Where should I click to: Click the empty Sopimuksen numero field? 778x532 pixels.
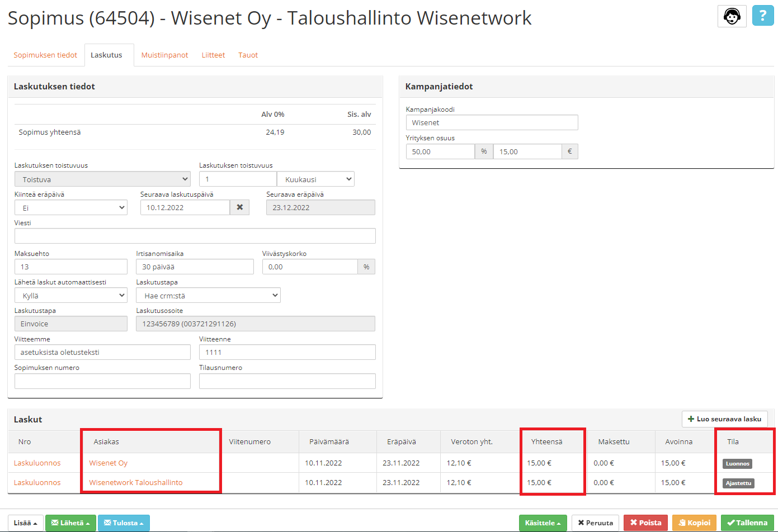[x=102, y=381]
